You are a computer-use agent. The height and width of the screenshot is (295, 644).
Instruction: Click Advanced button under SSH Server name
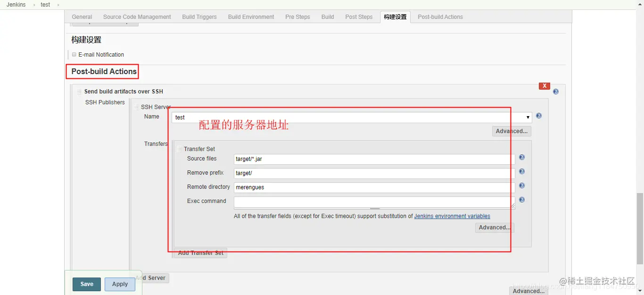point(512,131)
